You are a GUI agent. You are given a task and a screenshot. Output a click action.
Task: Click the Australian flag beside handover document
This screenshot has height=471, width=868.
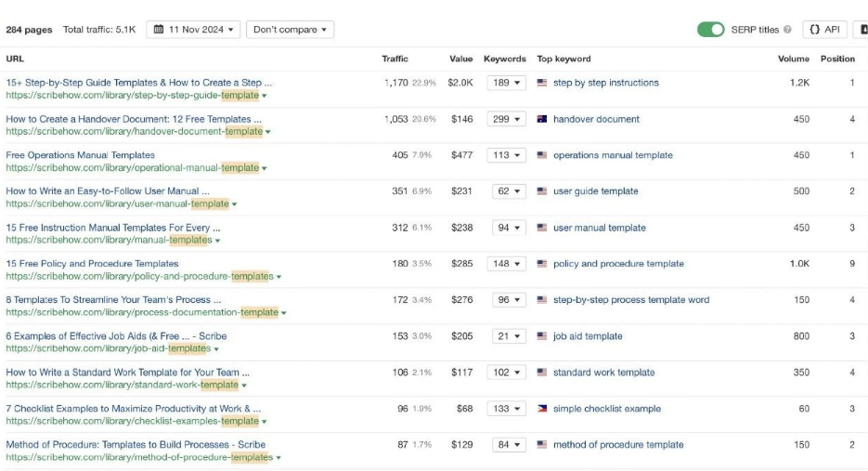point(542,119)
